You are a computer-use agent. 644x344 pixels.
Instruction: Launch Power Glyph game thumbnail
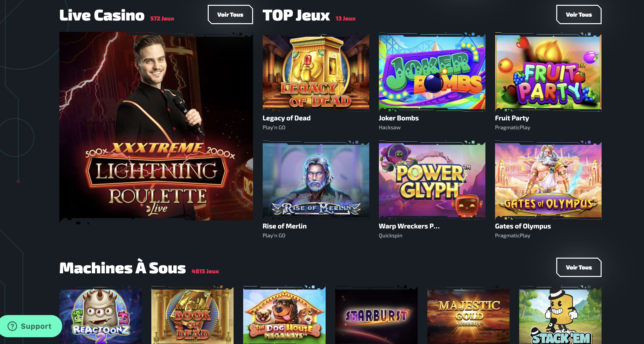pyautogui.click(x=432, y=180)
